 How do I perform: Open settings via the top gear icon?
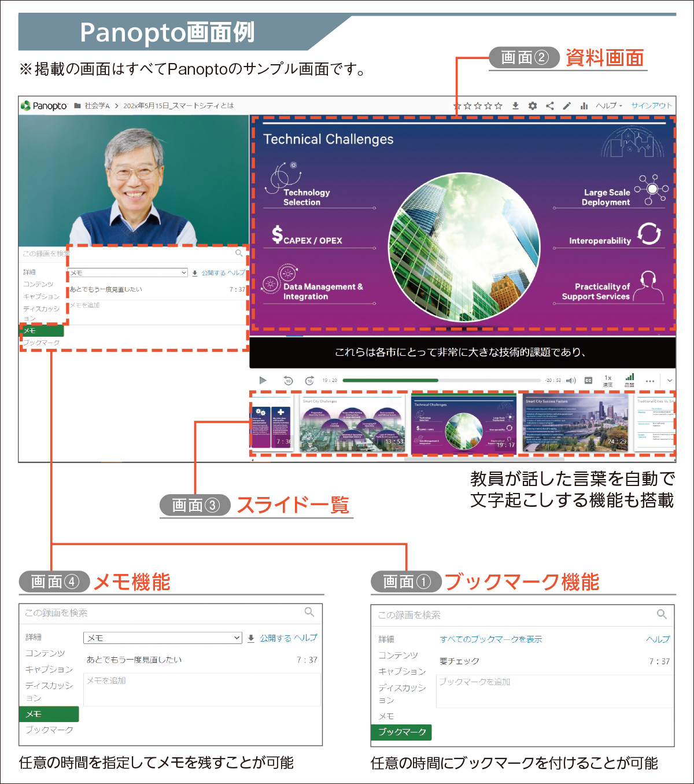tap(533, 106)
